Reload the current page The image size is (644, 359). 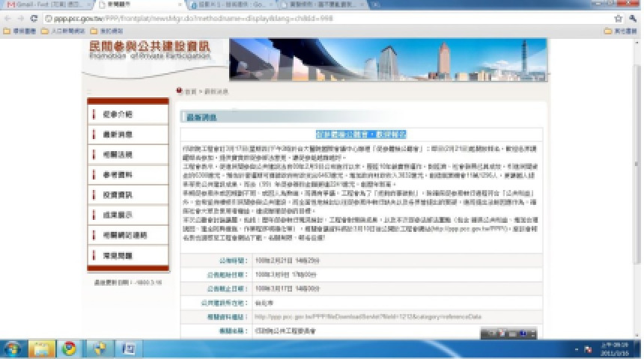34,18
